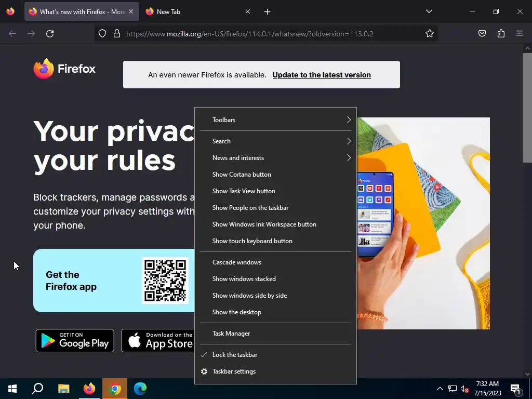Viewport: 532px width, 399px height.
Task: Click the muted volume tray icon
Action: click(464, 389)
